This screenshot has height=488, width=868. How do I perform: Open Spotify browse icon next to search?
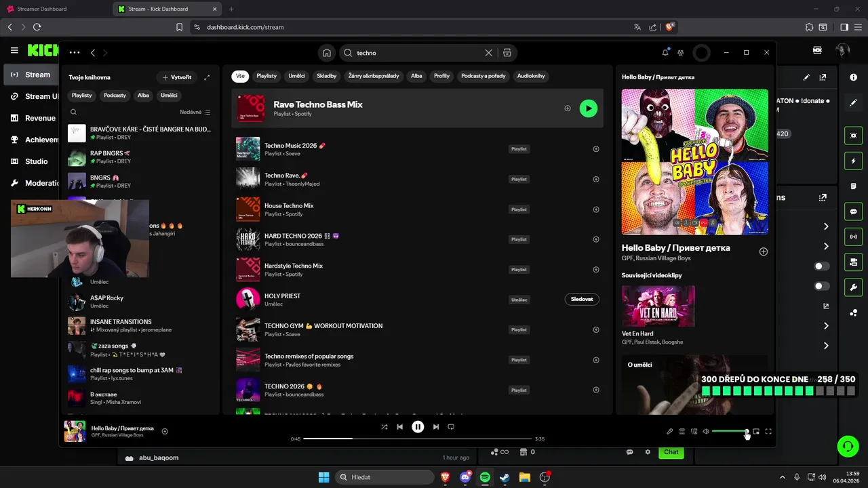(507, 53)
